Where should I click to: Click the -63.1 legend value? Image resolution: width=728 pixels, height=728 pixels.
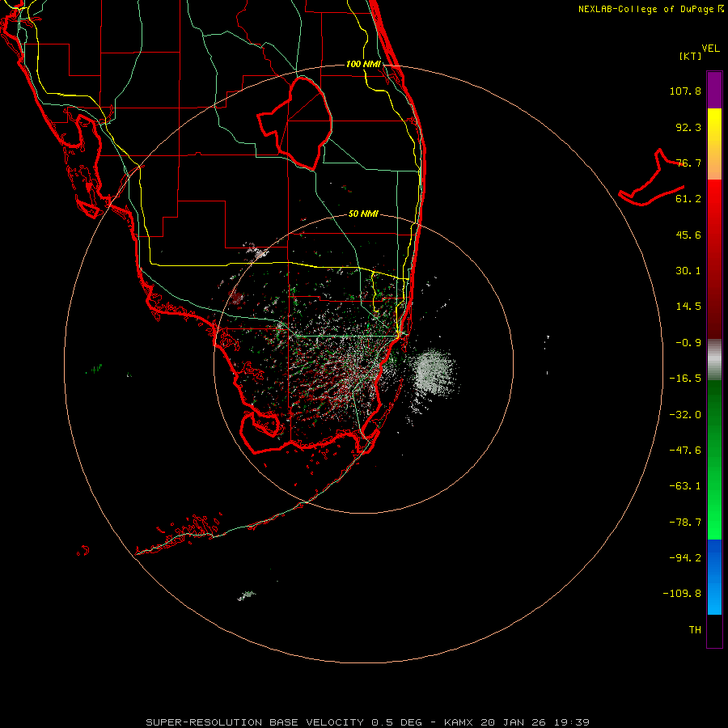(685, 486)
